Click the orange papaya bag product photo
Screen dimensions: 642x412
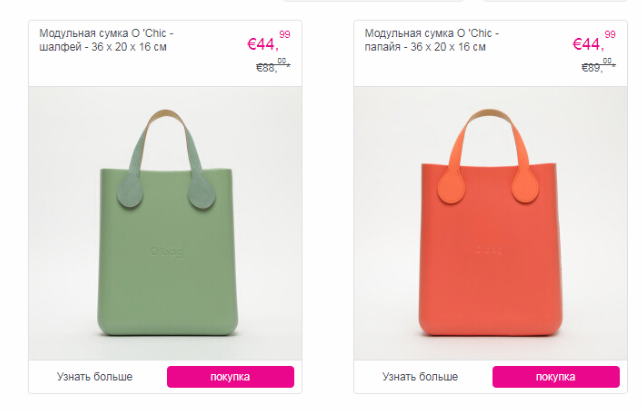tap(491, 223)
